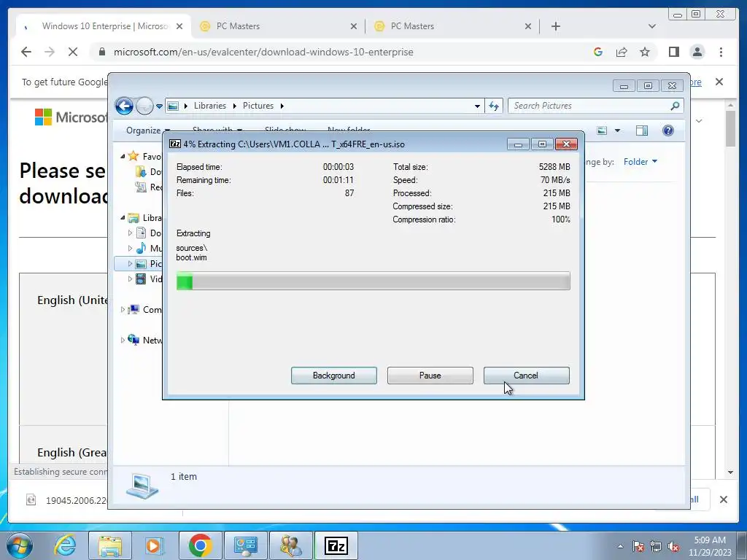The height and width of the screenshot is (560, 747).
Task: Click the Music library note icon
Action: tap(141, 248)
